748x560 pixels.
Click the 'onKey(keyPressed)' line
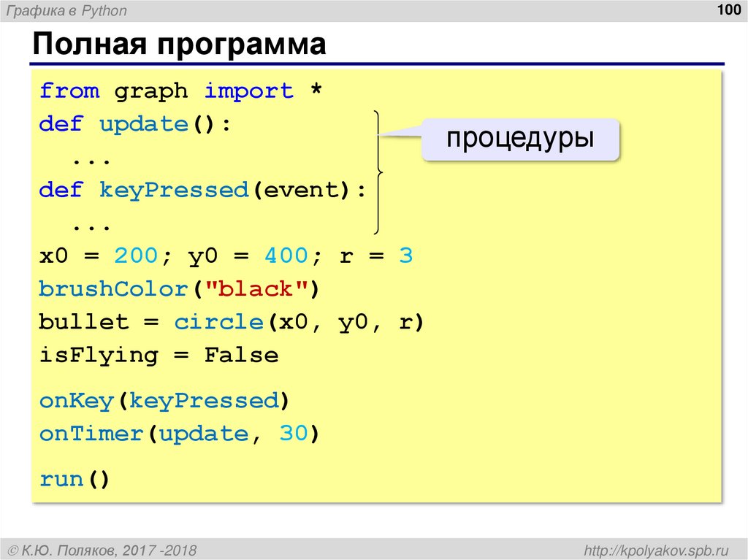click(164, 400)
